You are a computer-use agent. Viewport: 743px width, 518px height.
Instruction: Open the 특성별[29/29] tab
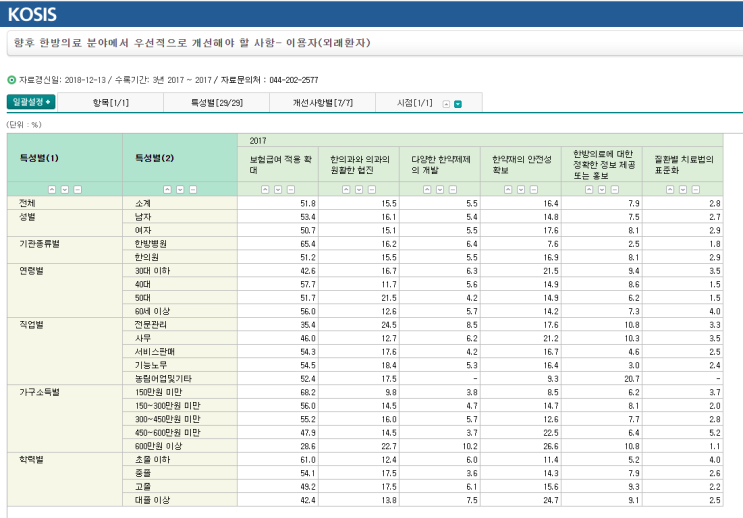[217, 103]
